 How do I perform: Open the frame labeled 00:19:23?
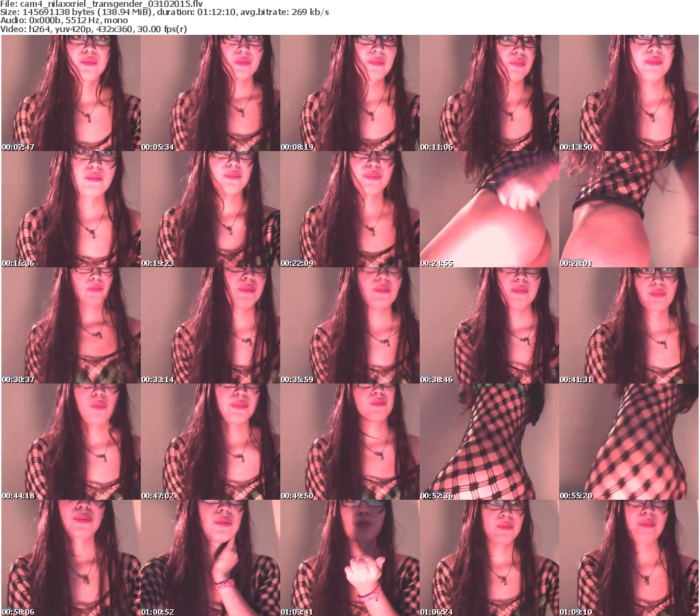(x=211, y=209)
